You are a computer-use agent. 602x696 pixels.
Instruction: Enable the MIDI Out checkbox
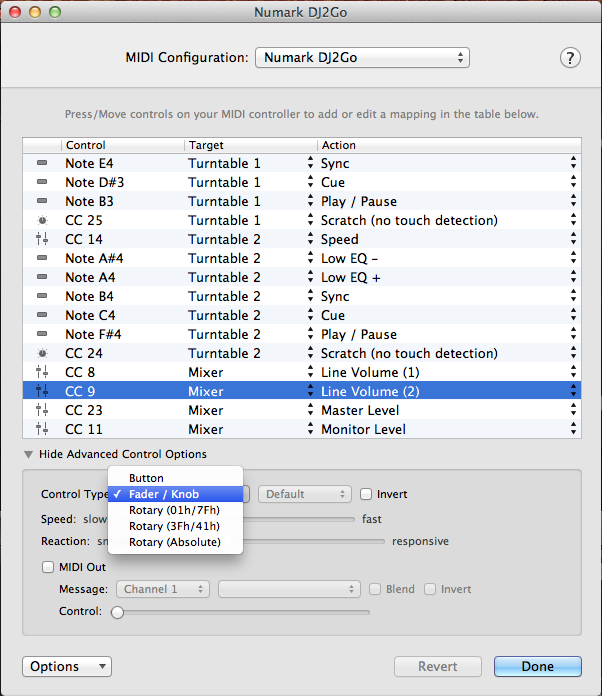48,567
